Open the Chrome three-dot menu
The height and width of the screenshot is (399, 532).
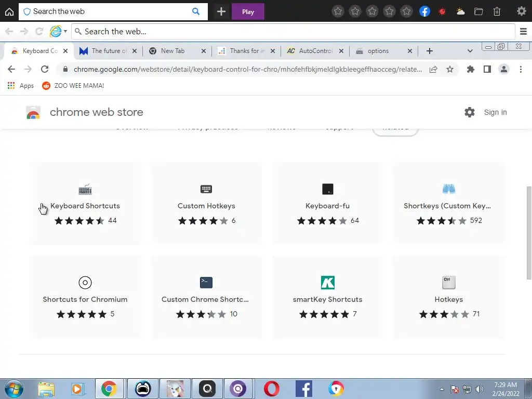tap(521, 69)
